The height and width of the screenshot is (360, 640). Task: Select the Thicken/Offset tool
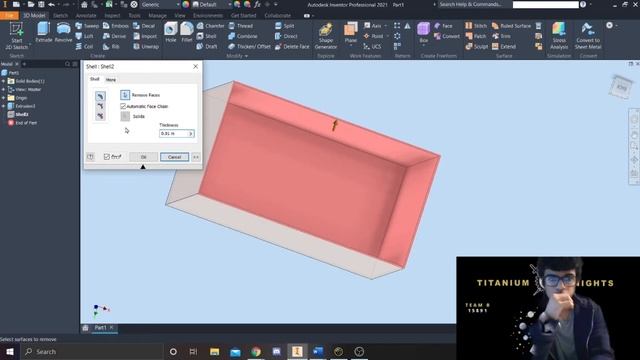tap(249, 47)
